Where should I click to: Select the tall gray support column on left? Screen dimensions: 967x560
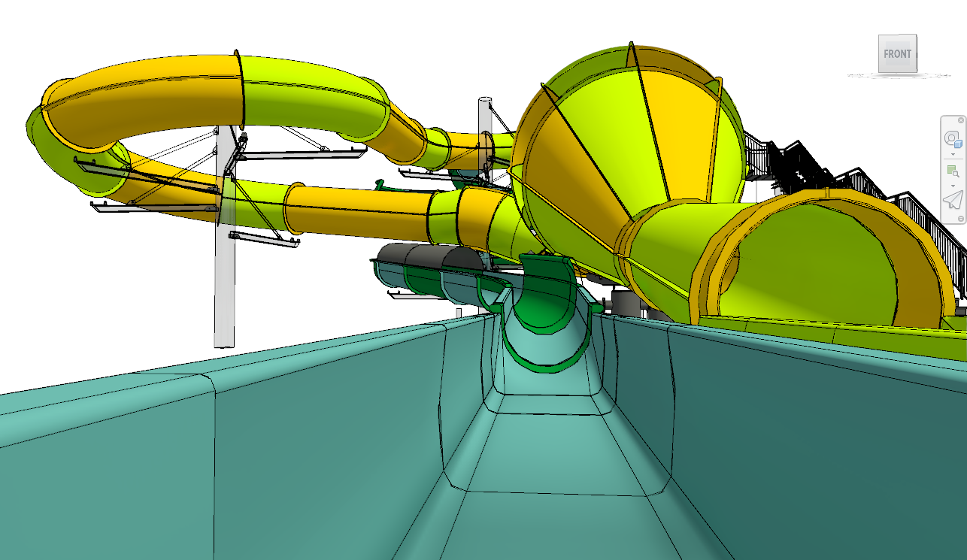(224, 301)
